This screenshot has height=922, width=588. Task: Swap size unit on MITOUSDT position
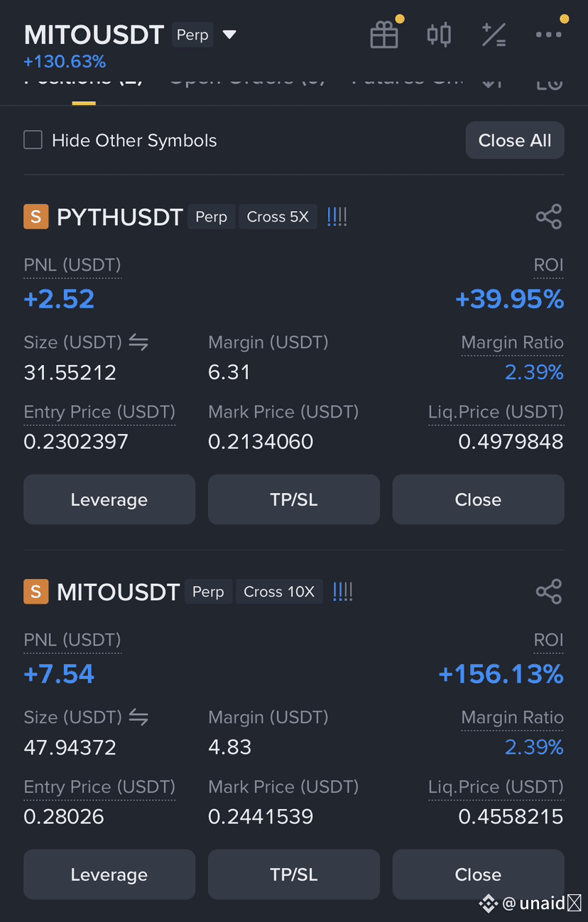click(138, 718)
